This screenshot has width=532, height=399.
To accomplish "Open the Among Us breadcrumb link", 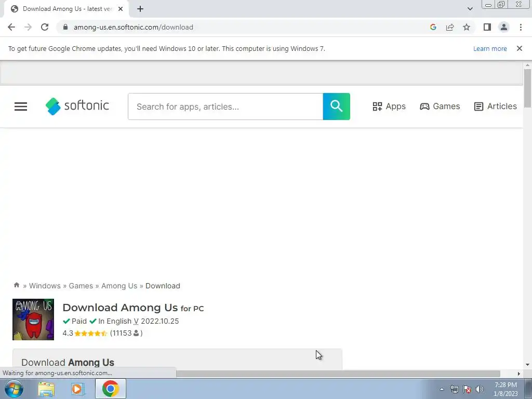I will (119, 286).
